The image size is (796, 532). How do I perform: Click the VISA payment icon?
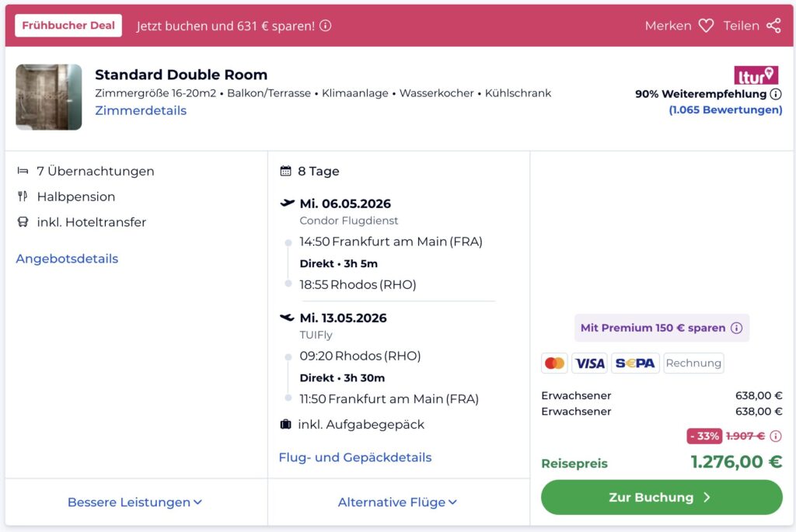coord(590,363)
